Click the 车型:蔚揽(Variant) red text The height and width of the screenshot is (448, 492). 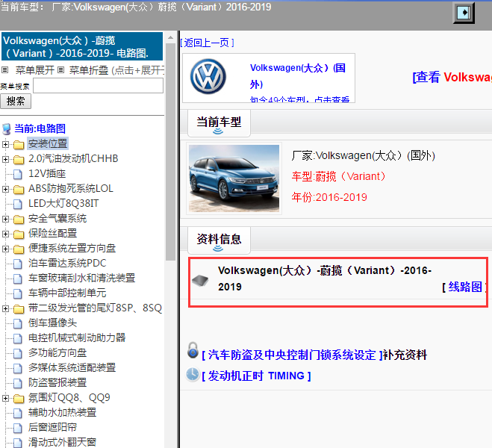(338, 176)
